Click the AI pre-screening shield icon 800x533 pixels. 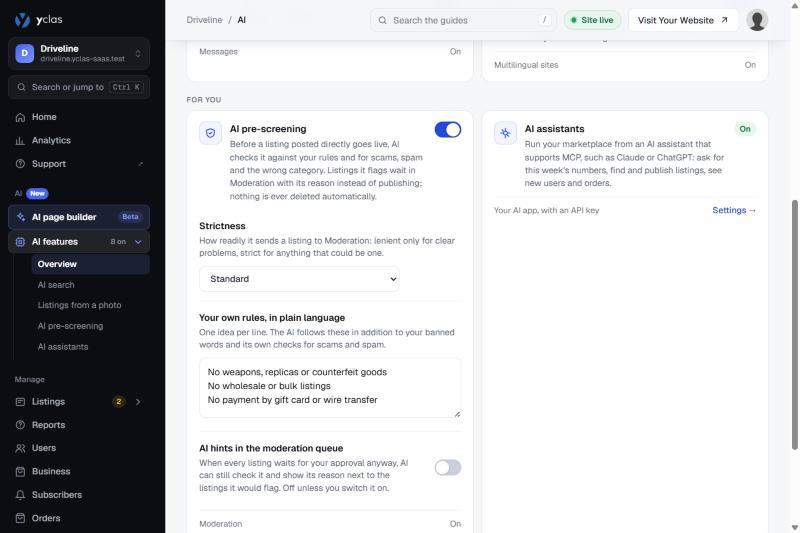pyautogui.click(x=210, y=133)
